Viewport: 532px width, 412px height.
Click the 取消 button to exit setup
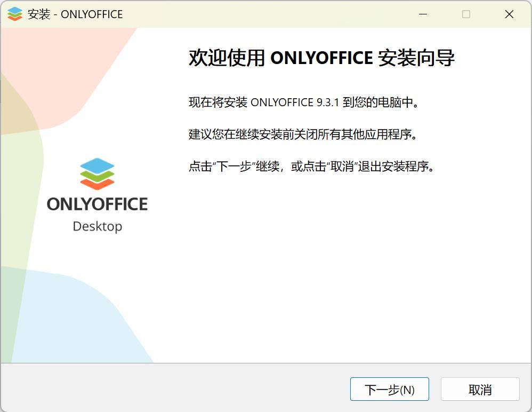[x=480, y=389]
